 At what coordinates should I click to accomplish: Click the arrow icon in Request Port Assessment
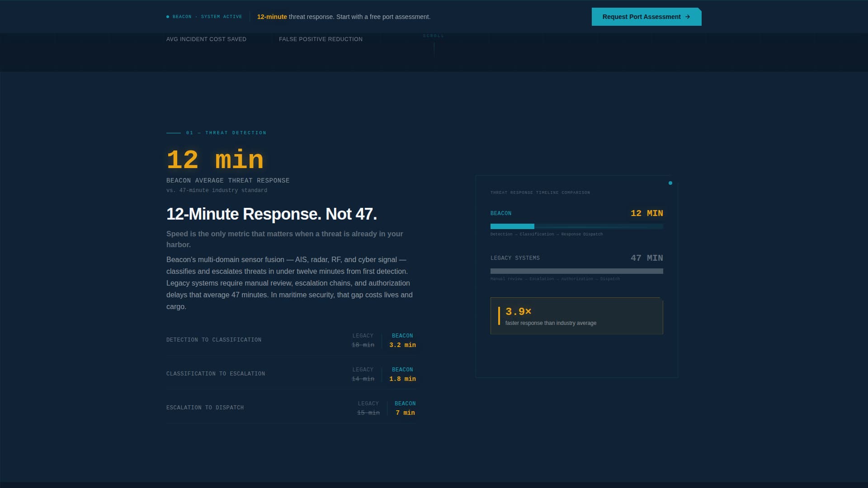click(x=688, y=17)
